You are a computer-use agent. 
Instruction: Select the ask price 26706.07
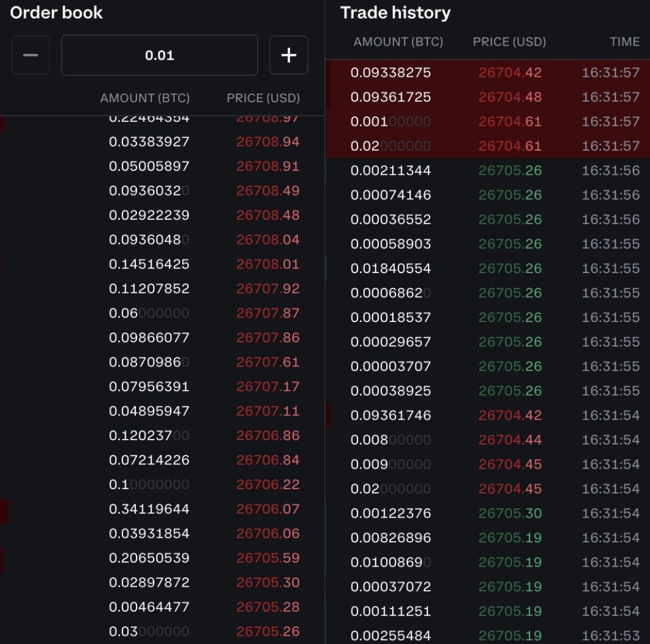click(268, 509)
